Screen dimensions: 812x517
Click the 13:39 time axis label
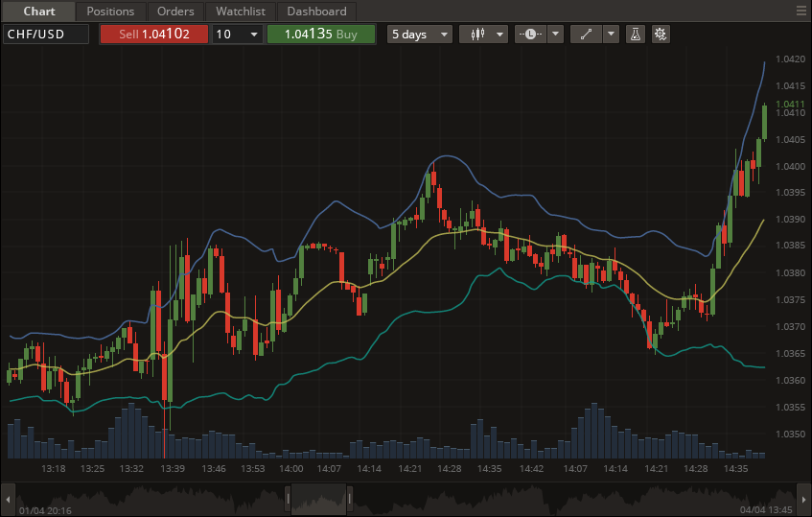coord(173,469)
